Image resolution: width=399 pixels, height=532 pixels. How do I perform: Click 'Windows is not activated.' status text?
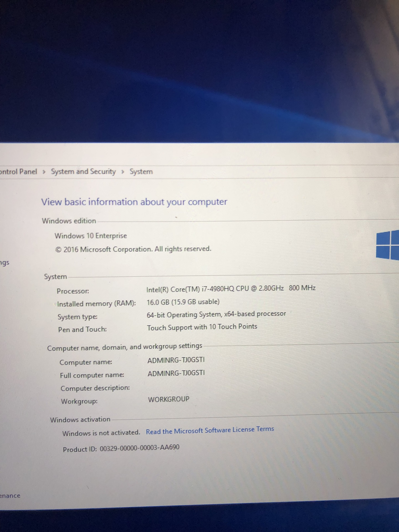(101, 433)
